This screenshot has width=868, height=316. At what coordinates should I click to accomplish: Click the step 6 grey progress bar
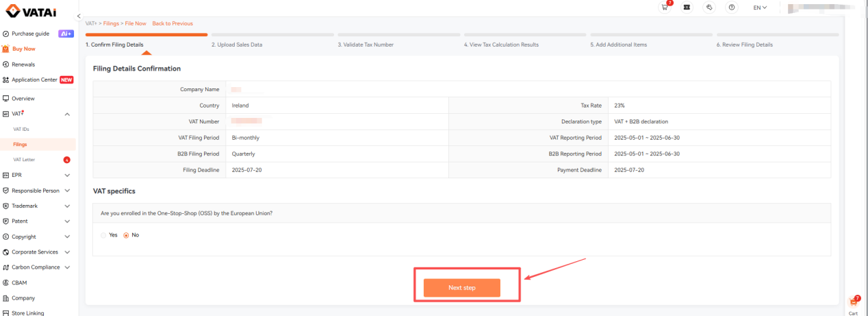pyautogui.click(x=778, y=34)
